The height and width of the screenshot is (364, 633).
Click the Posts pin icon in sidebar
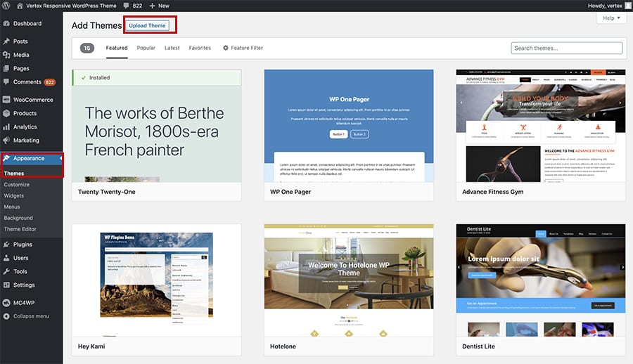(x=6, y=41)
